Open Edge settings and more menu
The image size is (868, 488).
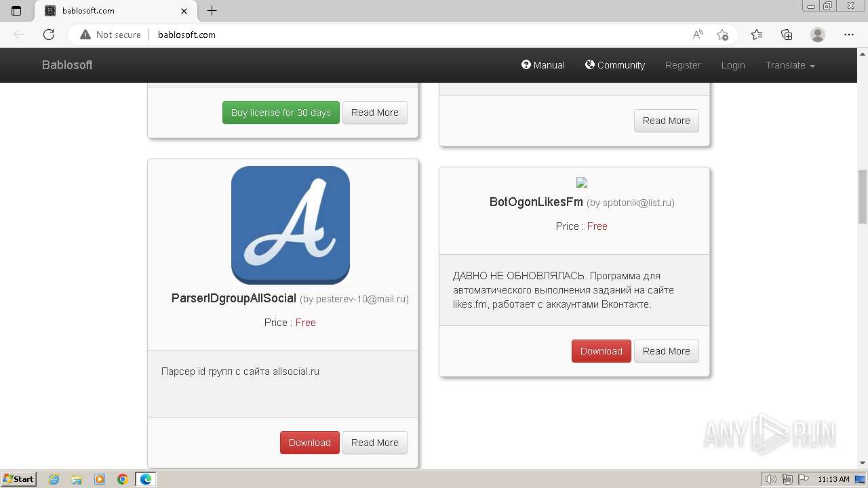[849, 35]
